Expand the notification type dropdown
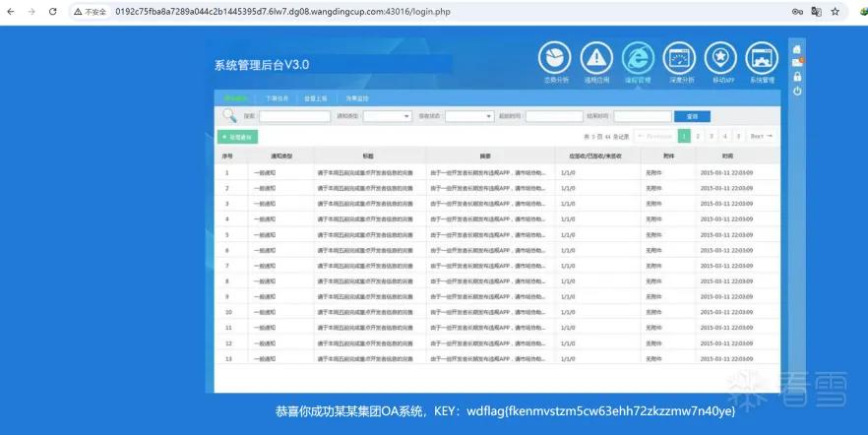 click(x=388, y=116)
